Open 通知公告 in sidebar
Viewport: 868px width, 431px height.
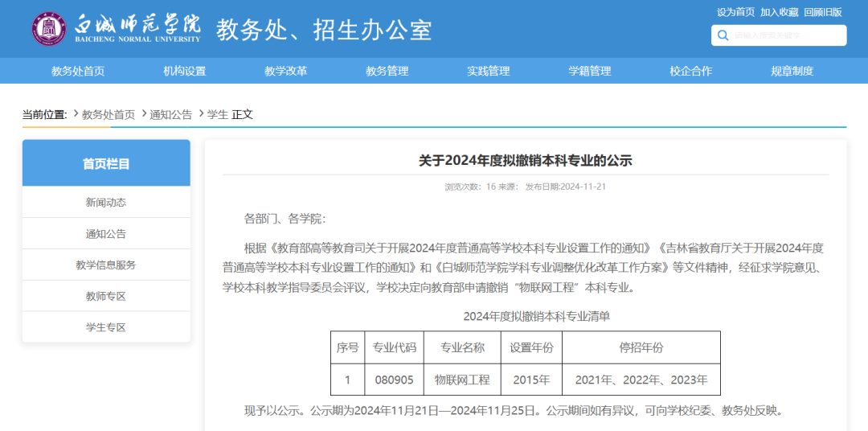tap(106, 234)
